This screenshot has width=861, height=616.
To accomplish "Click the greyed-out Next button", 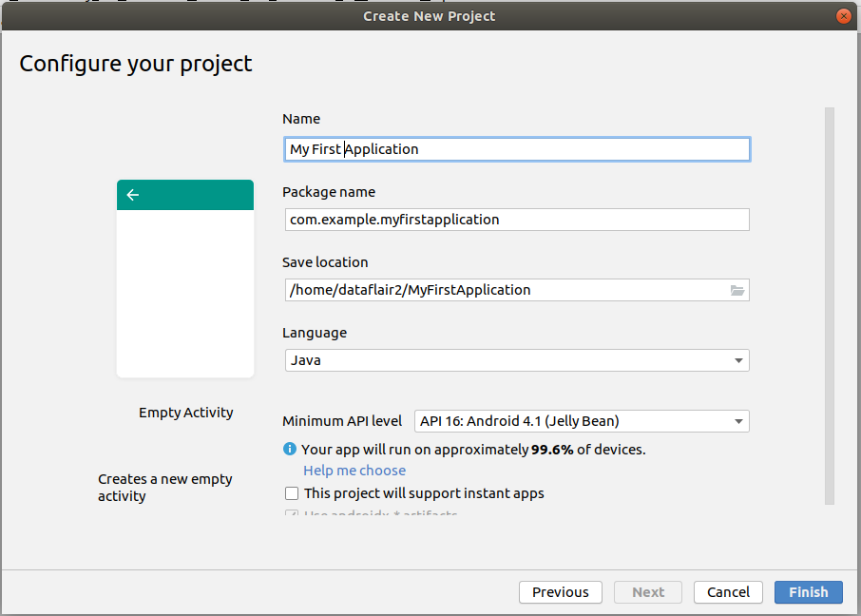I will (648, 592).
